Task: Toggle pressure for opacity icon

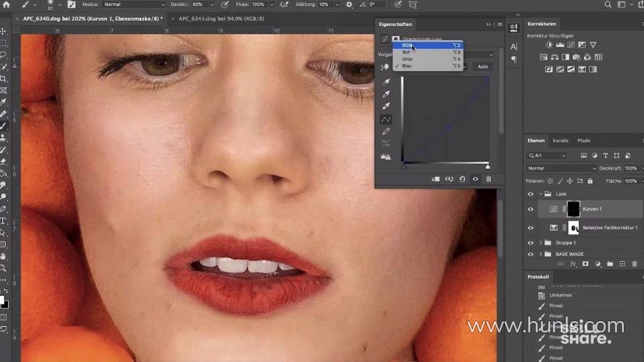Action: pos(225,5)
